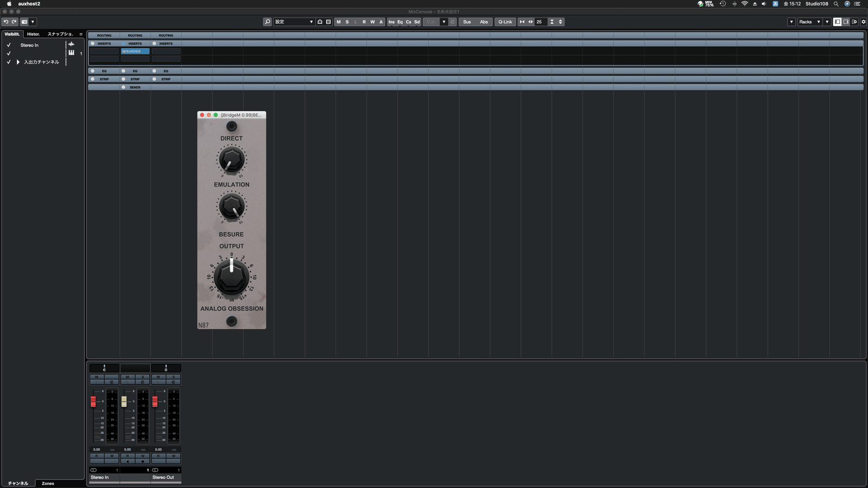Switch to the Zones tab
The image size is (868, 488).
click(x=48, y=483)
